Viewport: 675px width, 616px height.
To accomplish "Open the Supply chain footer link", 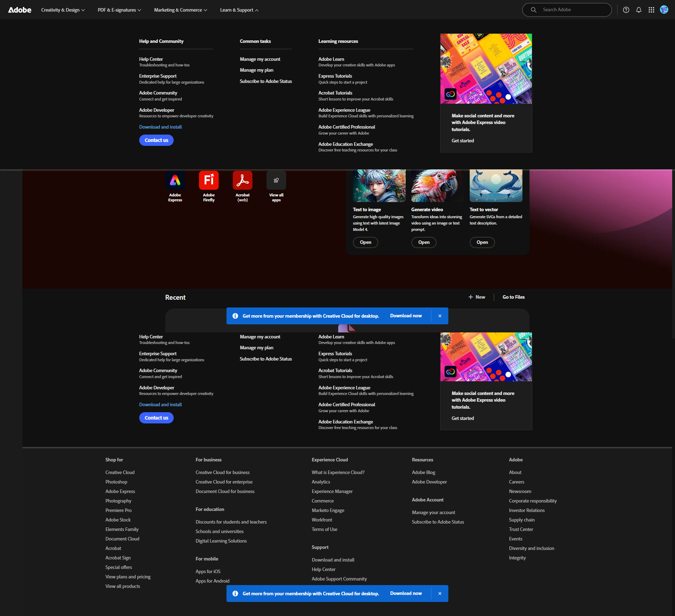I will pyautogui.click(x=522, y=520).
